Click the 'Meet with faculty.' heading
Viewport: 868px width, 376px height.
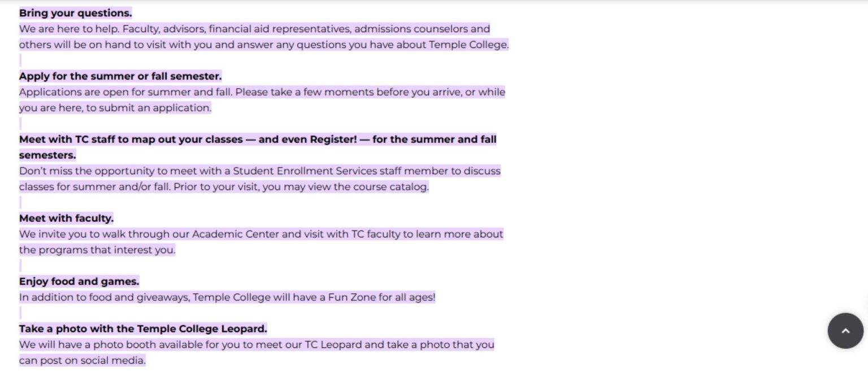click(x=66, y=218)
